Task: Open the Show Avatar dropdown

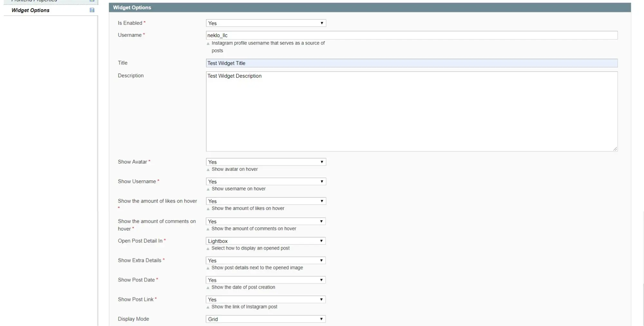Action: [x=266, y=162]
